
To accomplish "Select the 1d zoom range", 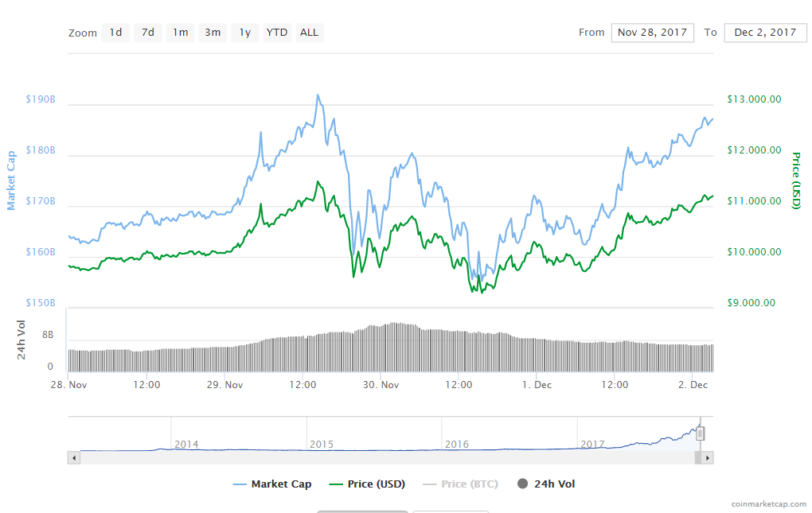I will click(x=115, y=33).
